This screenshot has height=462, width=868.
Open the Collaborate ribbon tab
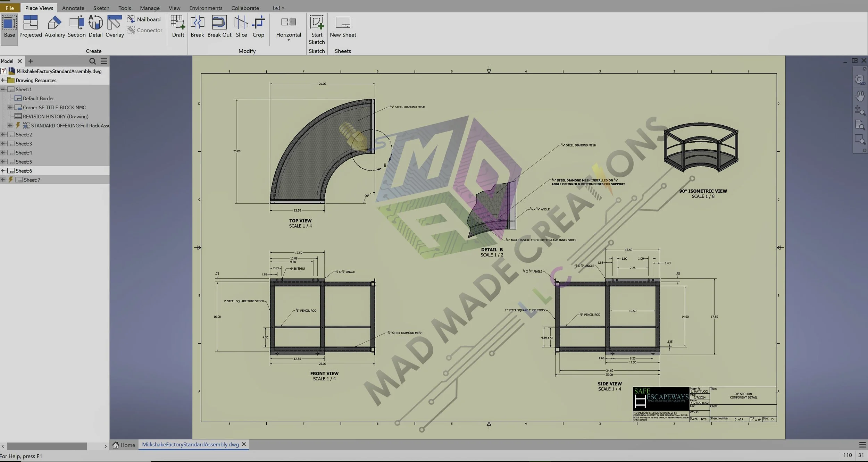click(245, 8)
